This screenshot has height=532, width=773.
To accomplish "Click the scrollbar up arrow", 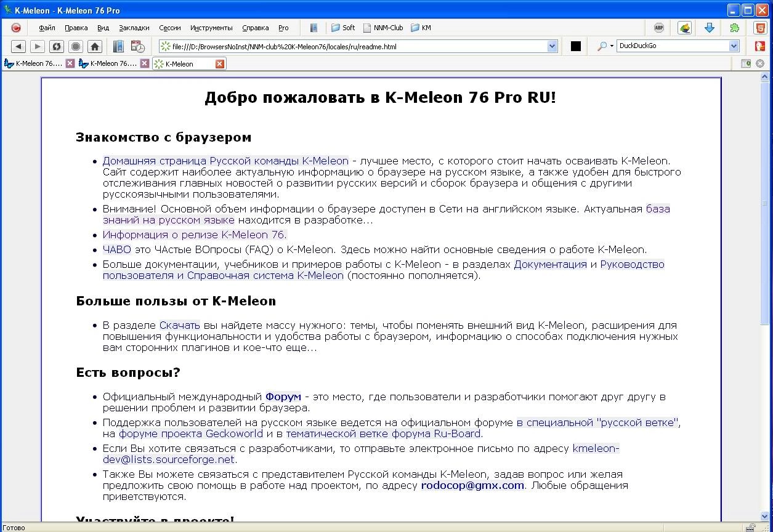I will 766,76.
